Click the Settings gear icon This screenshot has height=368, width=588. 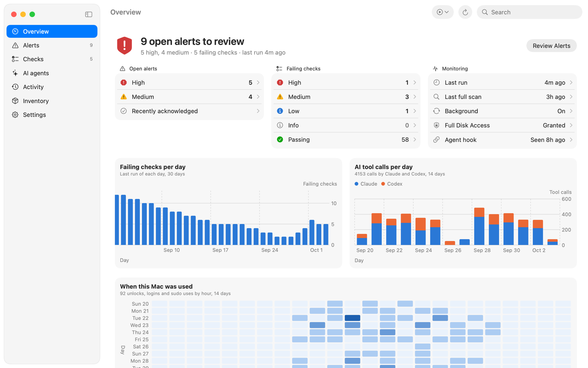pos(15,115)
